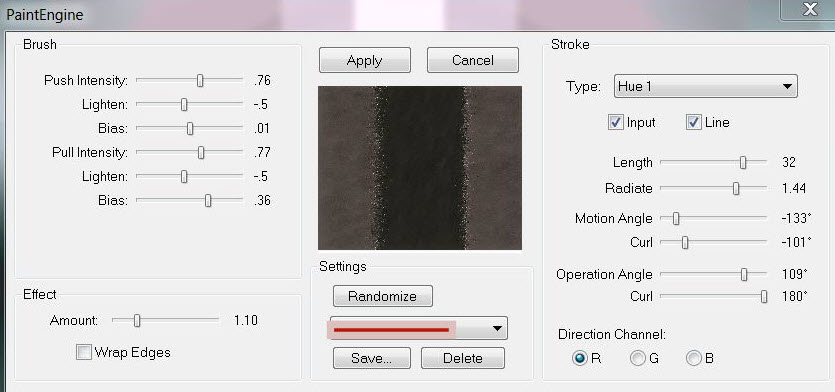Click the Lighten slider under Pull Intensity

pos(184,176)
